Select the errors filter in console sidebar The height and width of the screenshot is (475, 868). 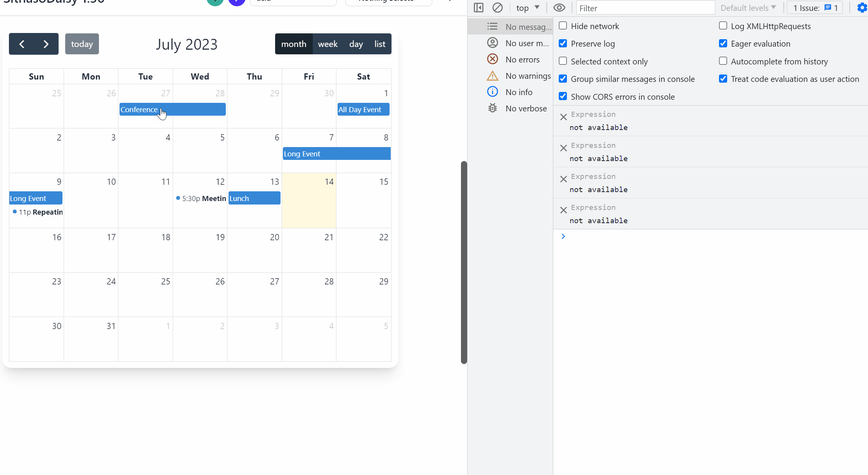click(x=492, y=59)
